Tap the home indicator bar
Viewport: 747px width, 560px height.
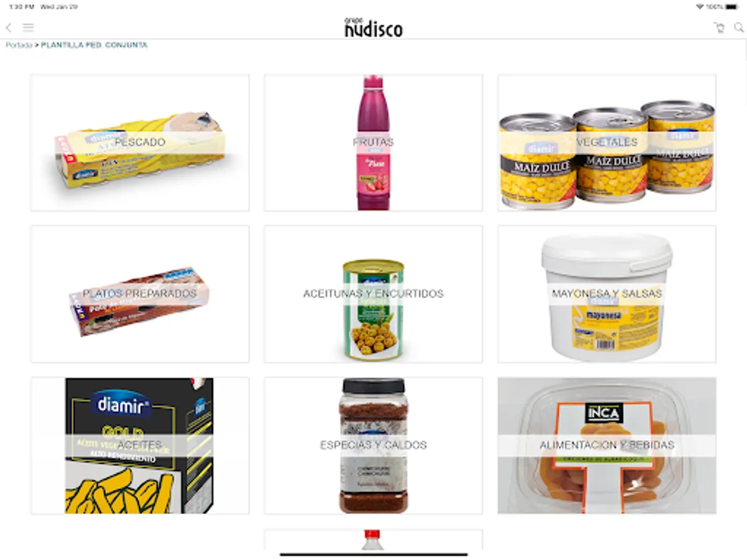[374, 554]
